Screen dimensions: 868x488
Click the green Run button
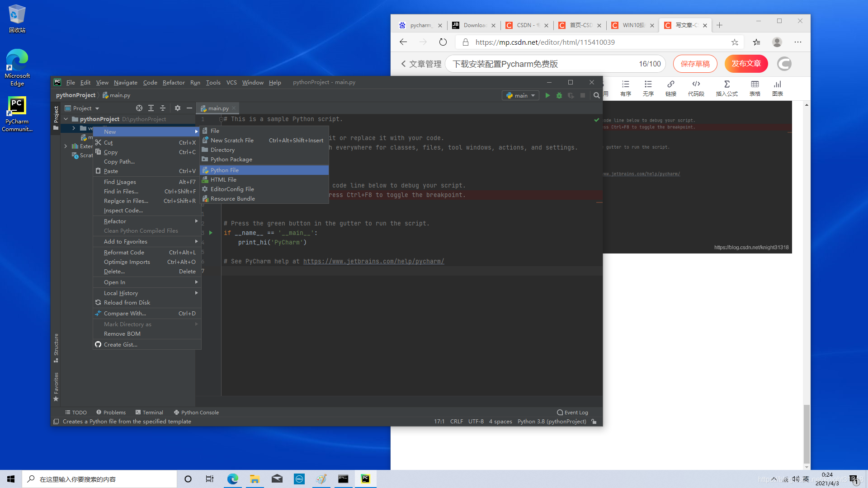pyautogui.click(x=547, y=95)
